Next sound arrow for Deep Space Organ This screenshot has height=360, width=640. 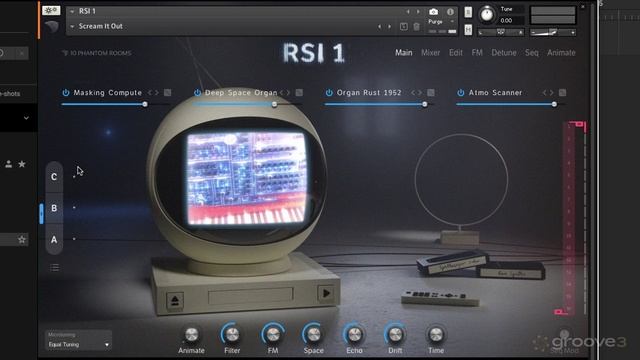288,93
